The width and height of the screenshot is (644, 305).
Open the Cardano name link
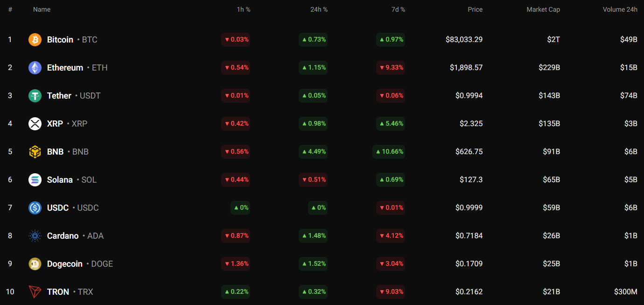pos(63,236)
